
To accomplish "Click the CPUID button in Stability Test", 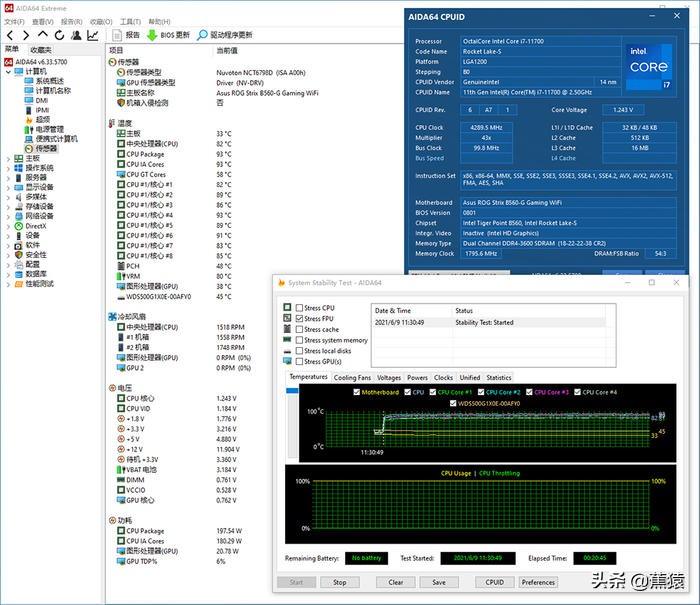I will pyautogui.click(x=494, y=582).
